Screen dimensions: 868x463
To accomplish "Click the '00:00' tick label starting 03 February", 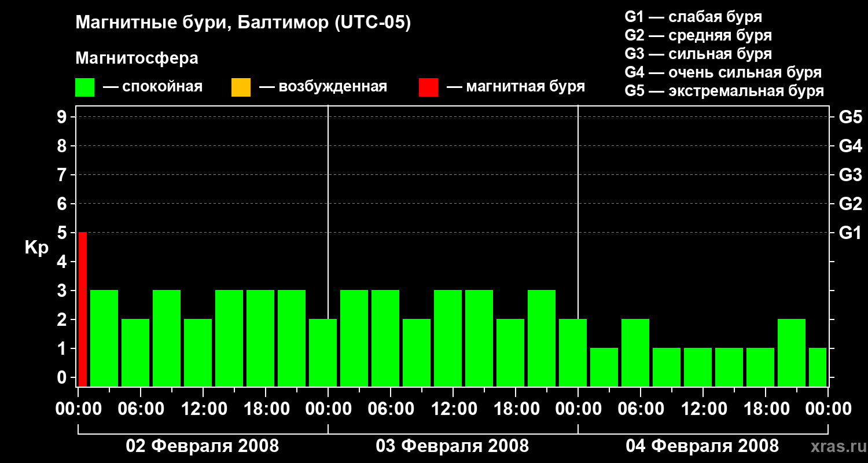I will click(328, 409).
